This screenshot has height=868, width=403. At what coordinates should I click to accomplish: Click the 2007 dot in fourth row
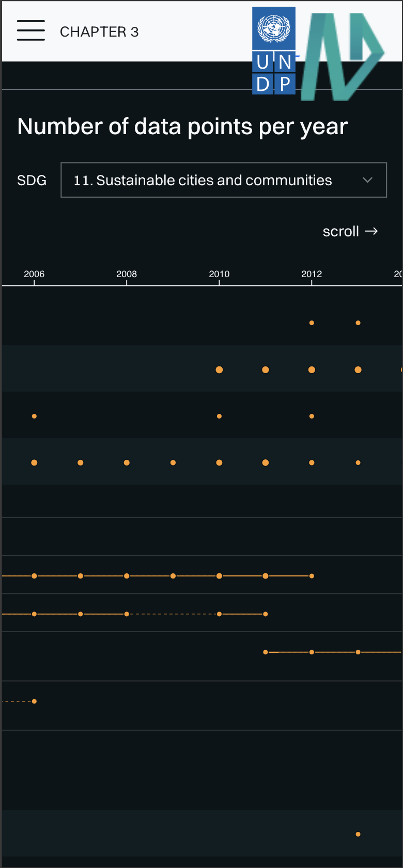[x=81, y=462]
